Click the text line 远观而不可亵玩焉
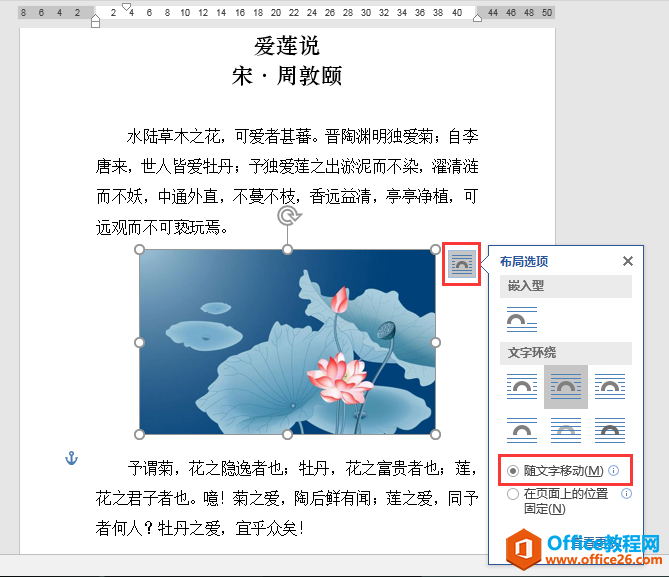Screen dimensions: 669x577 (x=162, y=227)
